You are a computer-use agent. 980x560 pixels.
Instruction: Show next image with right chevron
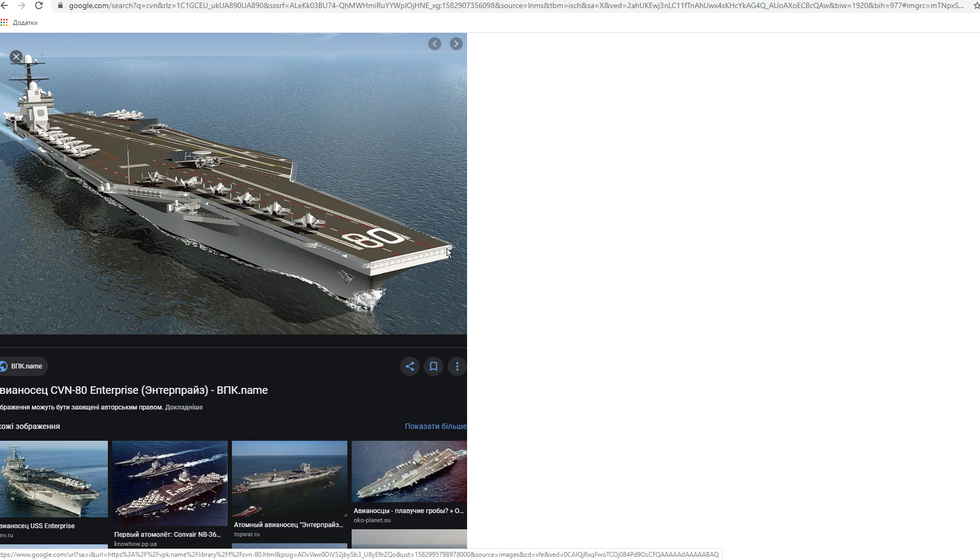pos(456,44)
